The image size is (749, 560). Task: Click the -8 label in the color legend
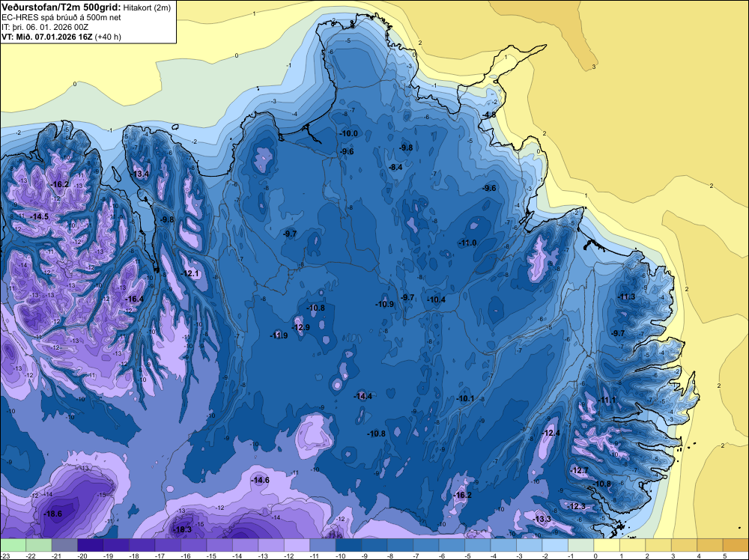click(391, 556)
